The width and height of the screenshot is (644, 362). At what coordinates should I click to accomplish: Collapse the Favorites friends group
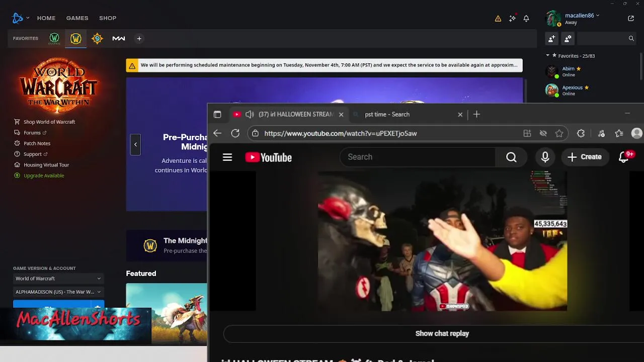[548, 56]
